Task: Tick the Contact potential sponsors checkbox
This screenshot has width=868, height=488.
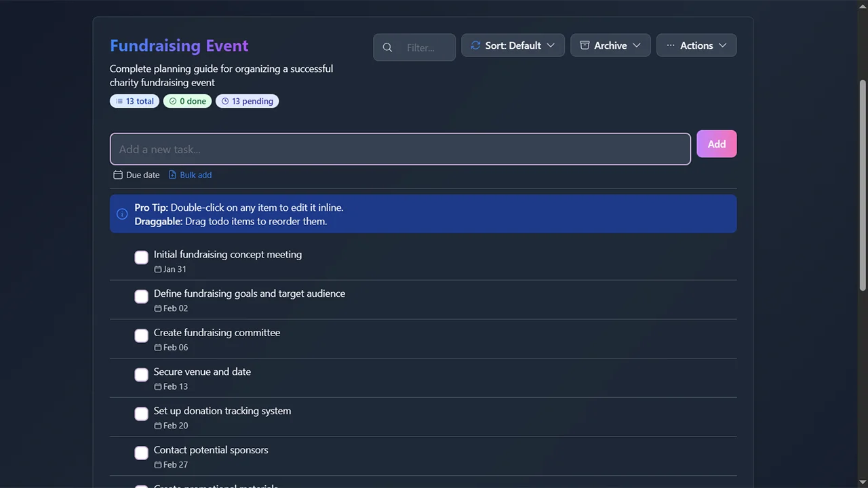Action: point(141,453)
